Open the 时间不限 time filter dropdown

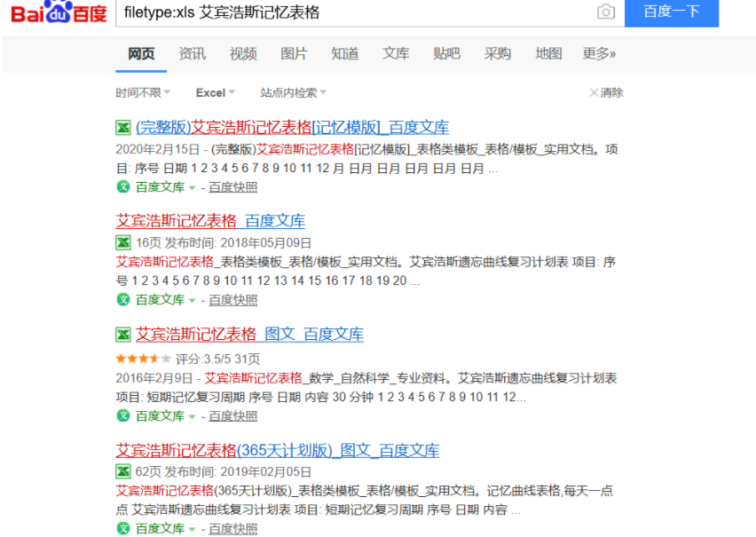(x=142, y=92)
